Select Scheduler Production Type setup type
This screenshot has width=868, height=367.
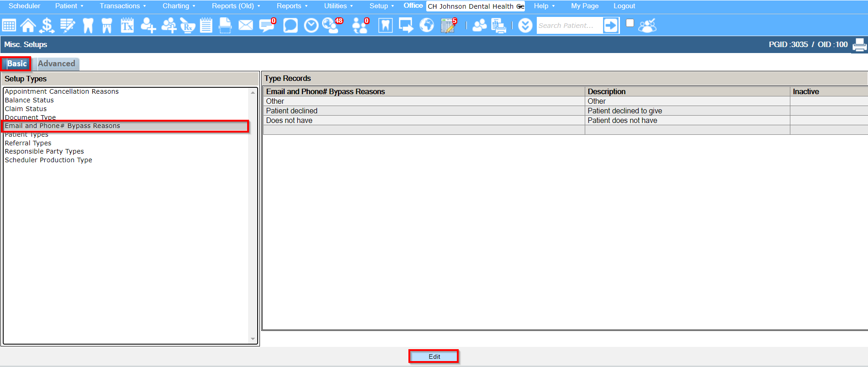(48, 160)
